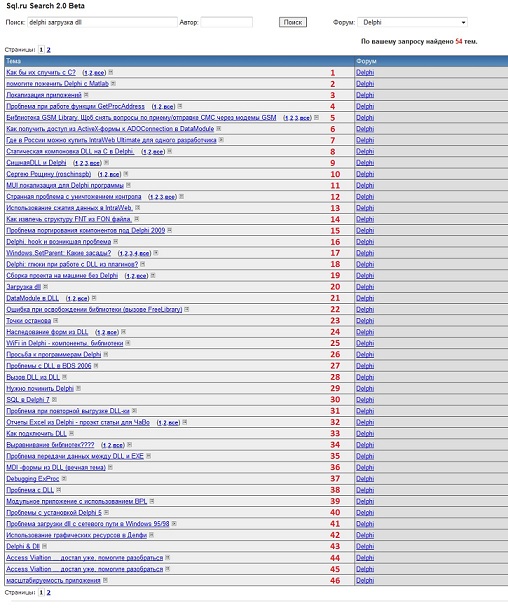508x610 pixels.
Task: Click the icon after 'Как подключить DLL'
Action: (x=72, y=434)
